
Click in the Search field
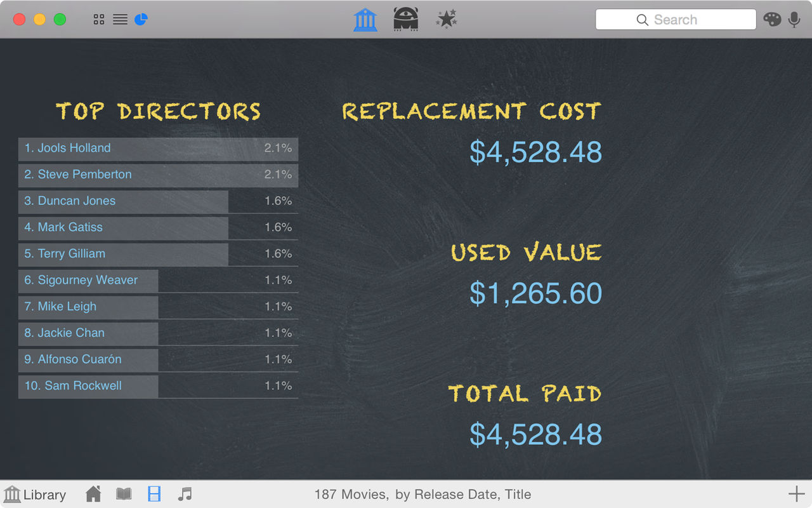(676, 20)
